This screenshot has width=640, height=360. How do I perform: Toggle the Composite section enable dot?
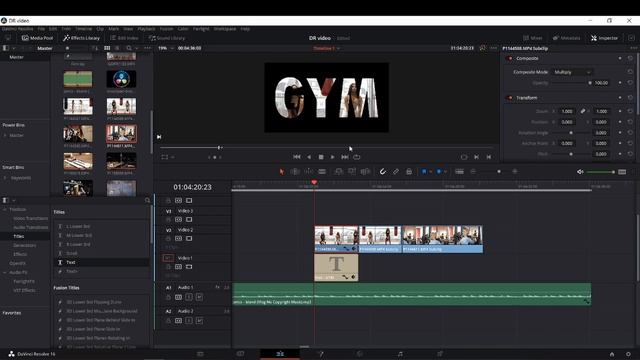coord(509,58)
